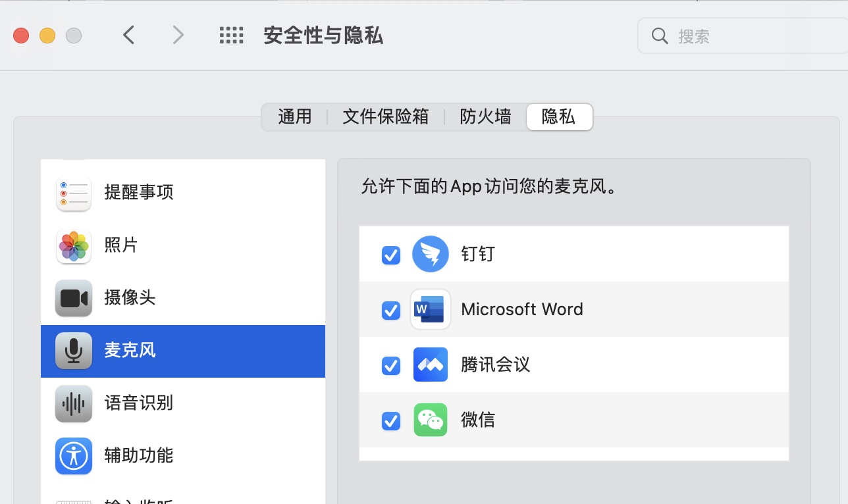This screenshot has width=848, height=504.
Task: Click the Photos flower icon
Action: [x=73, y=245]
